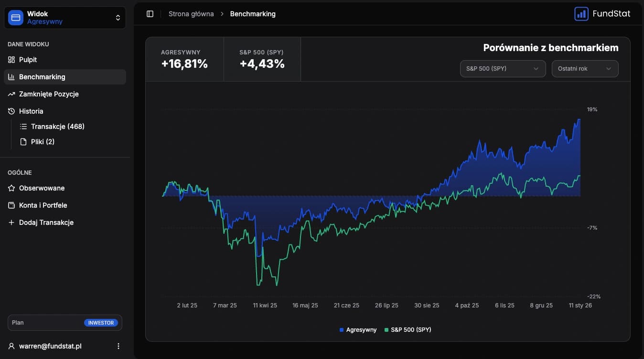Open Transakcje via the list icon
The width and height of the screenshot is (644, 359).
point(23,126)
